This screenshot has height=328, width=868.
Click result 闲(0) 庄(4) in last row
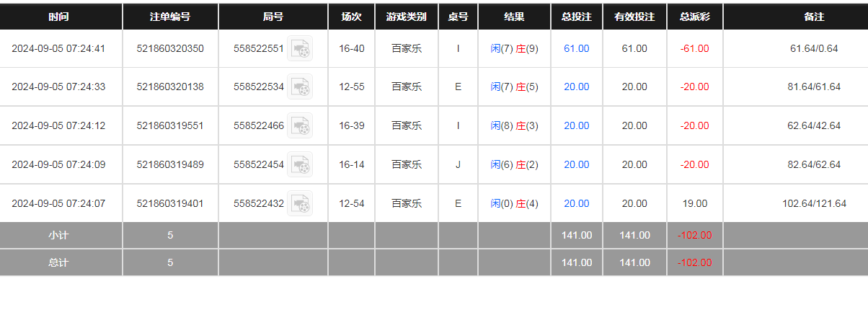(514, 203)
